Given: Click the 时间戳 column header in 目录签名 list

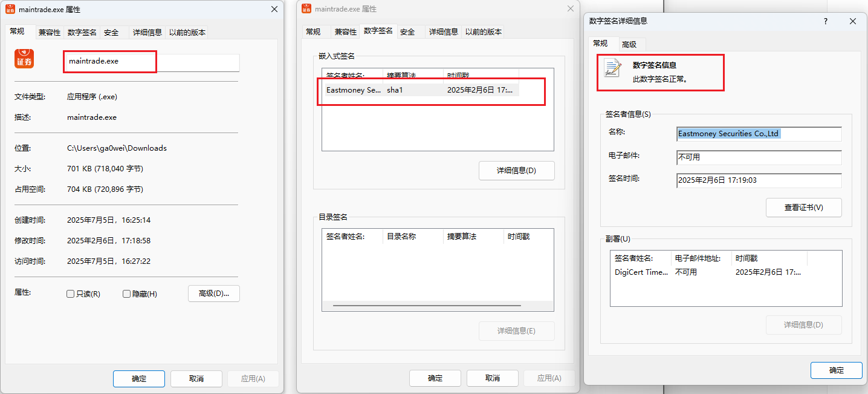Looking at the screenshot, I should pos(529,237).
